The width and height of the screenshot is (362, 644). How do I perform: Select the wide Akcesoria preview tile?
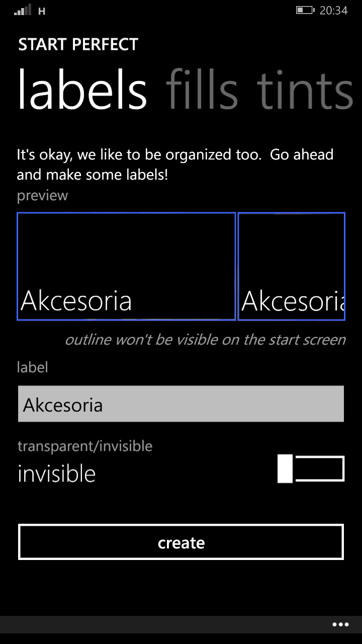(126, 266)
